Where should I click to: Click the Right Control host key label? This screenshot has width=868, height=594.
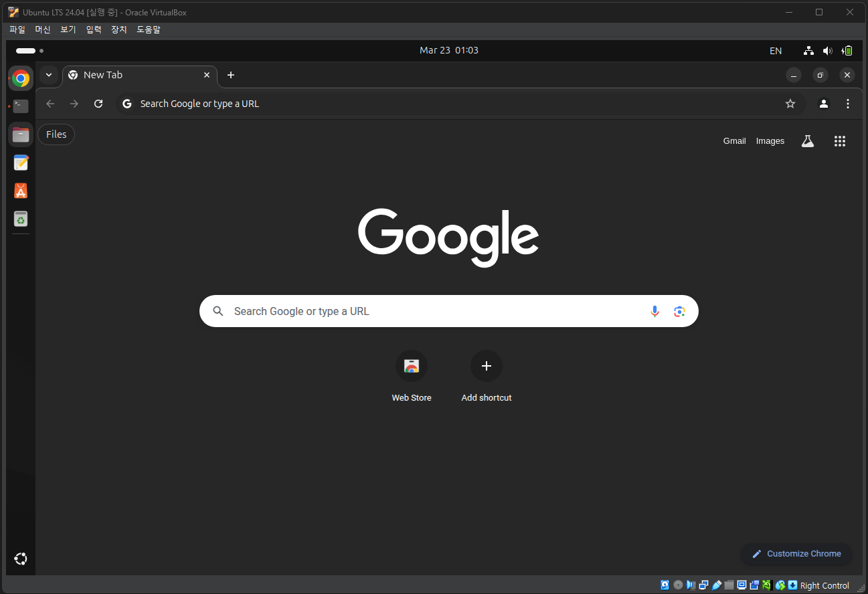(x=824, y=586)
